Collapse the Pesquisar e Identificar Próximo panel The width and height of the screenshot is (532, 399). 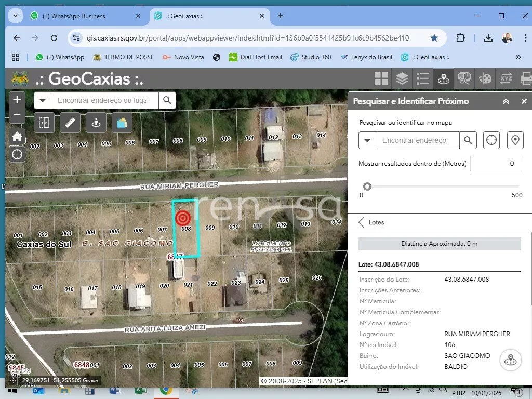pos(506,102)
